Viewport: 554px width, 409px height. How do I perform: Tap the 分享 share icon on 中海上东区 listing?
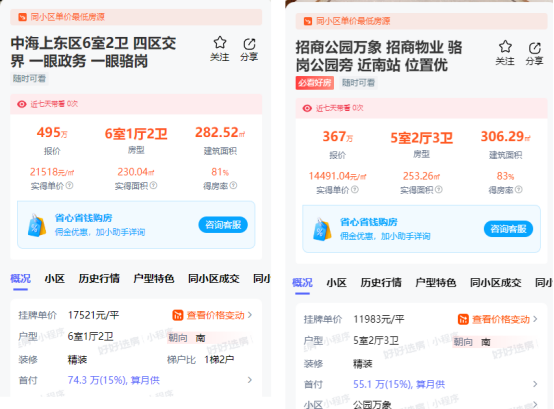249,44
